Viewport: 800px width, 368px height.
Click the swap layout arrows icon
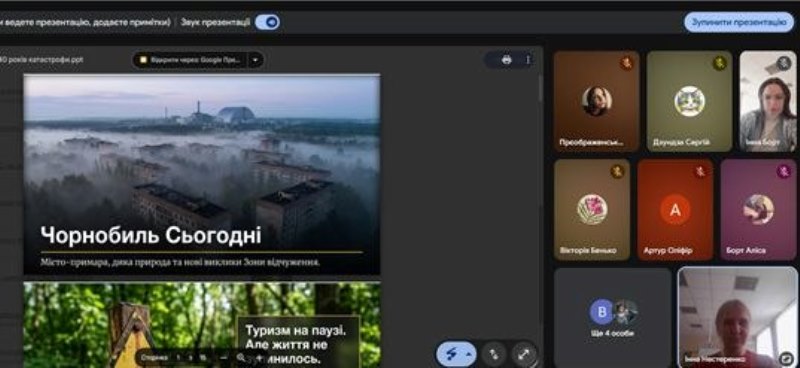tap(494, 354)
